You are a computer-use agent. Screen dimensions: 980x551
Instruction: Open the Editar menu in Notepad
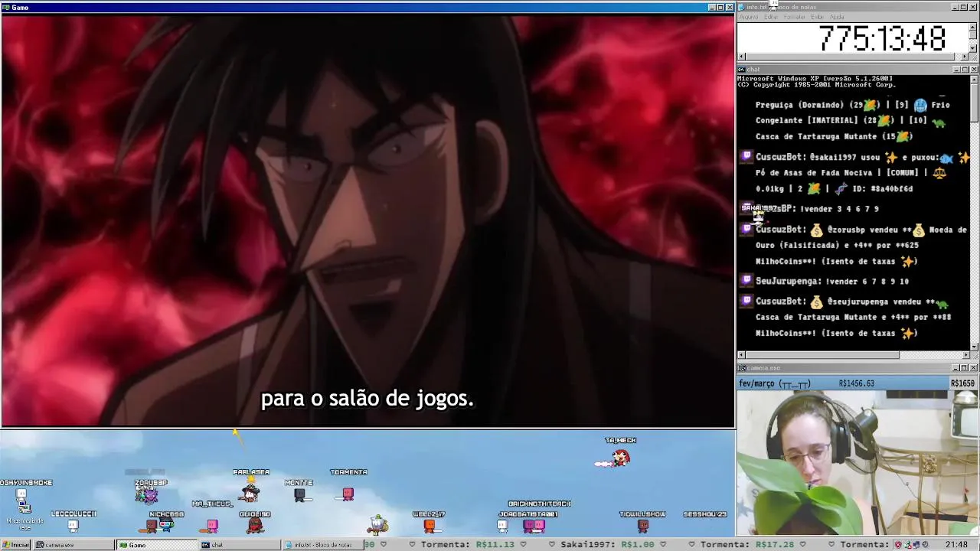click(772, 17)
